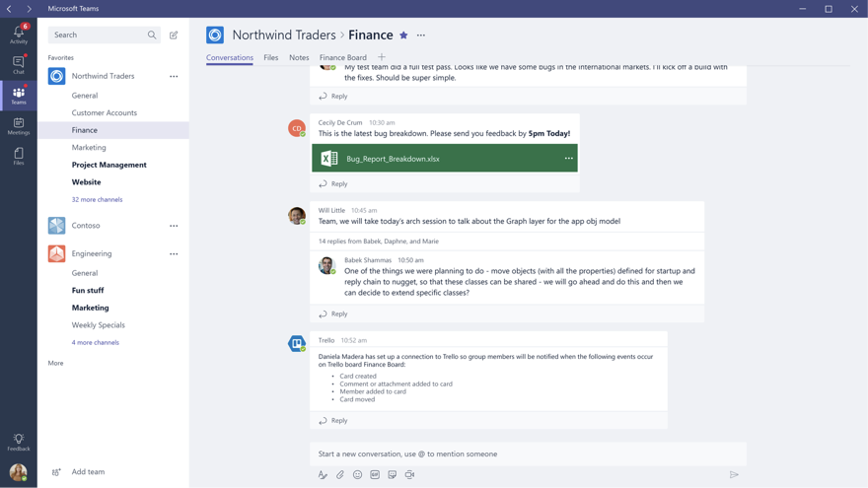Screen dimensions: 868x488
Task: Start a video meeting from compose bar
Action: (409, 475)
